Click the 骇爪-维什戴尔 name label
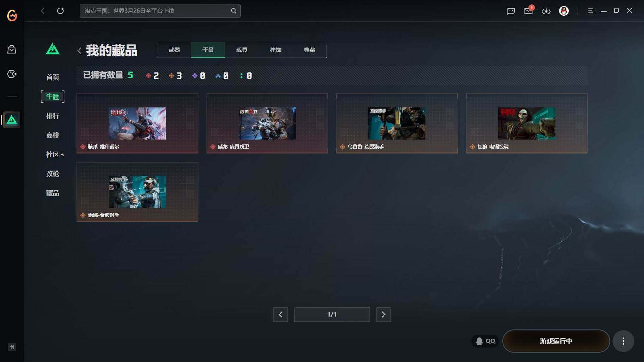Image resolution: width=644 pixels, height=362 pixels. click(103, 147)
